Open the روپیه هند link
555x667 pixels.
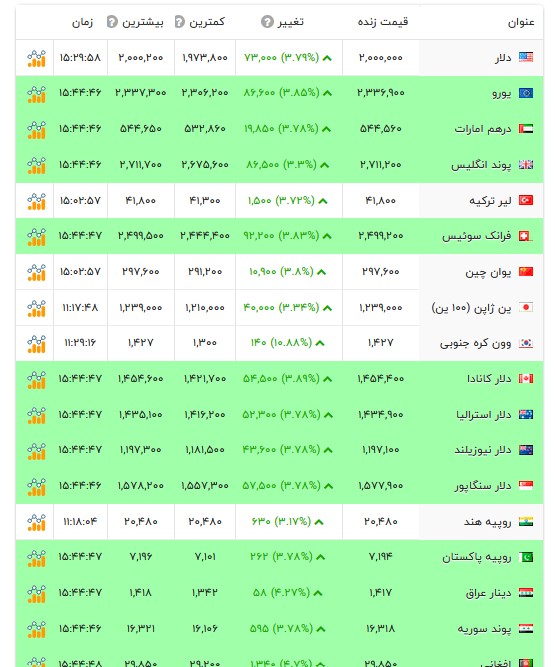(488, 522)
